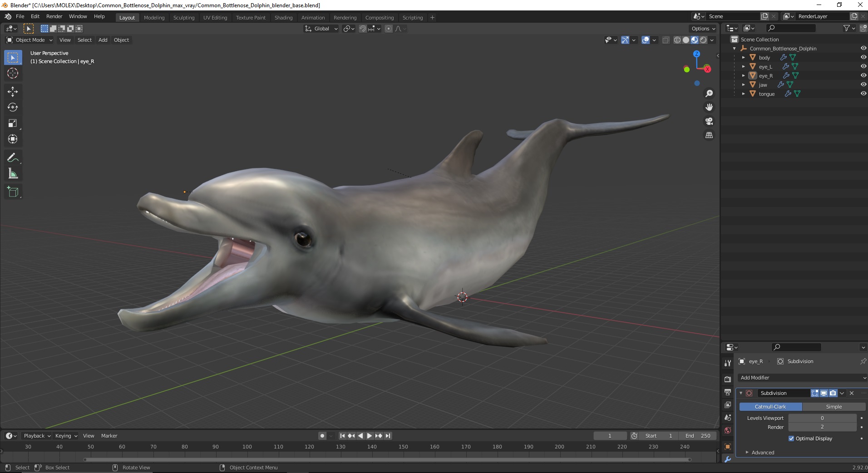Switch to the Sculpting workspace tab
The width and height of the screenshot is (868, 473).
point(183,18)
